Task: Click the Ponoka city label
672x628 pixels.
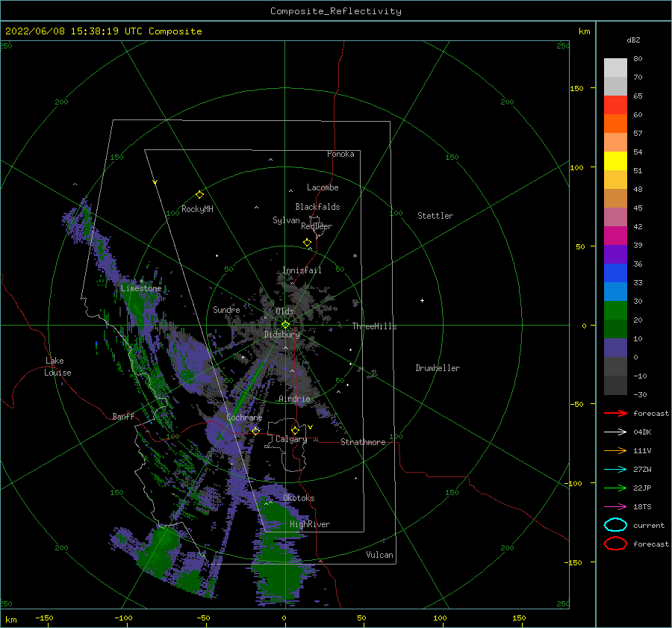Action: (x=340, y=154)
